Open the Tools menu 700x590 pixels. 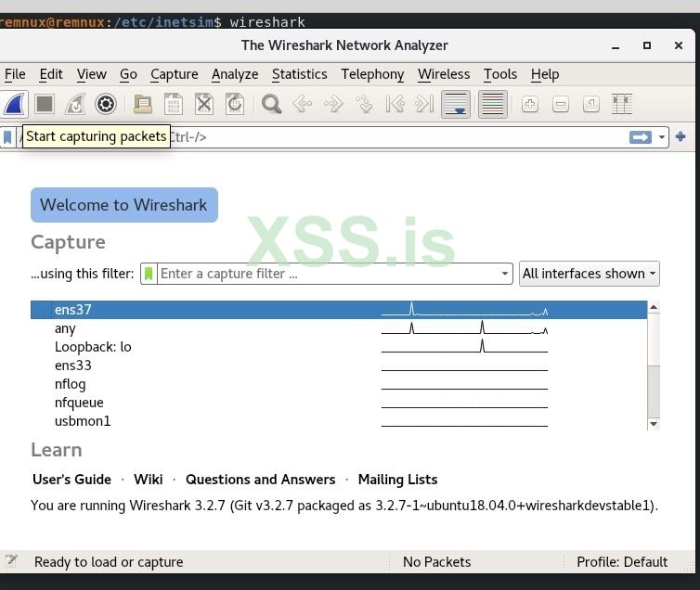500,74
